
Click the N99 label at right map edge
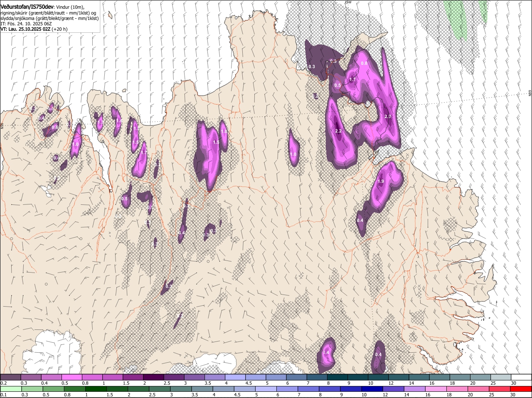tap(530, 93)
